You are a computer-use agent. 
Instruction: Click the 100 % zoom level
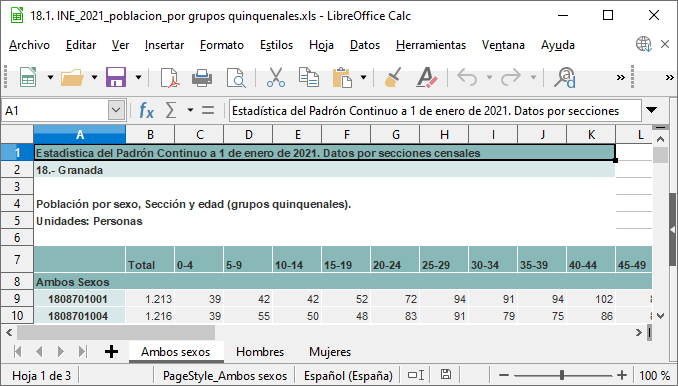tap(654, 375)
